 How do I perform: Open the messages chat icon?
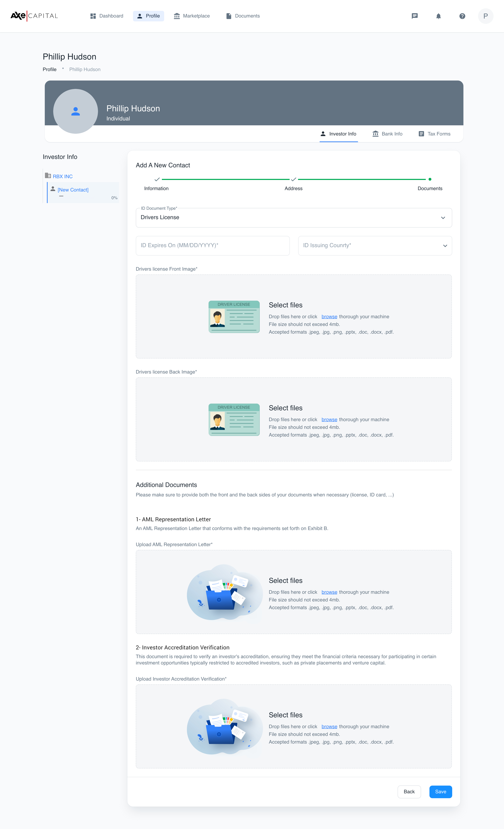click(415, 16)
